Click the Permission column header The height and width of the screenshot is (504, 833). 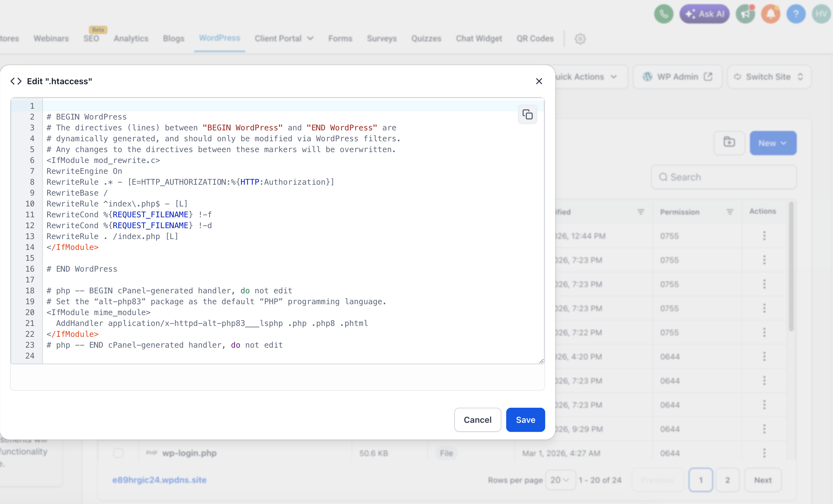(680, 212)
